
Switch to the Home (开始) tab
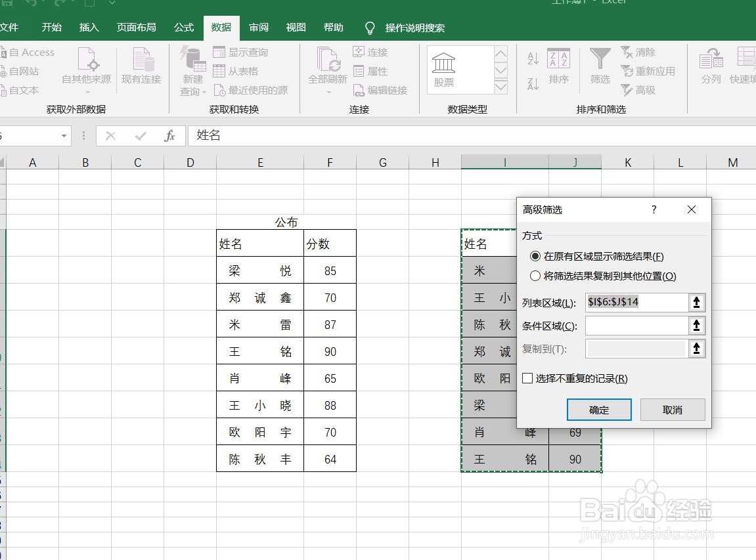52,28
